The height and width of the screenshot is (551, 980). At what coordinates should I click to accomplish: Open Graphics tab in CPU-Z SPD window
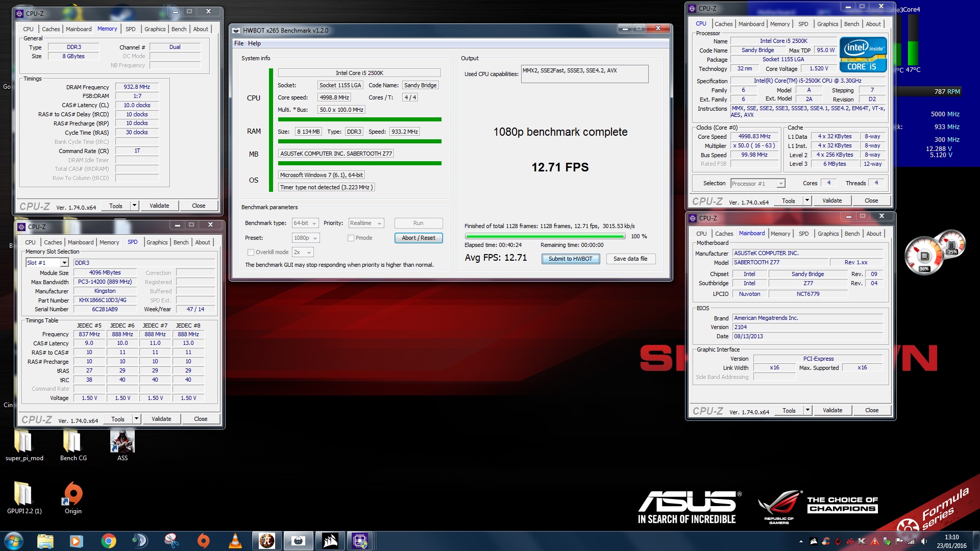tap(157, 242)
